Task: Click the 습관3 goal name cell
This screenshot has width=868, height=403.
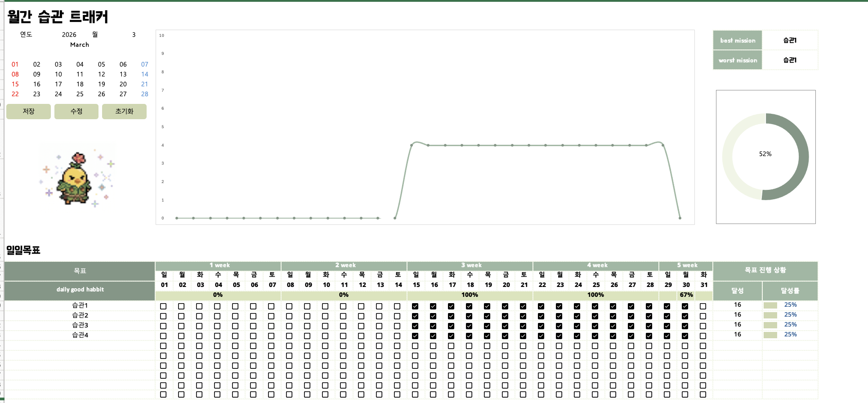Action: pyautogui.click(x=80, y=325)
